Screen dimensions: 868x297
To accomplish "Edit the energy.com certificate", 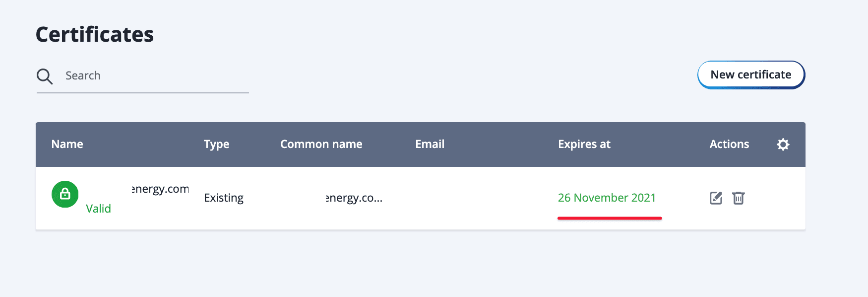I will point(716,198).
